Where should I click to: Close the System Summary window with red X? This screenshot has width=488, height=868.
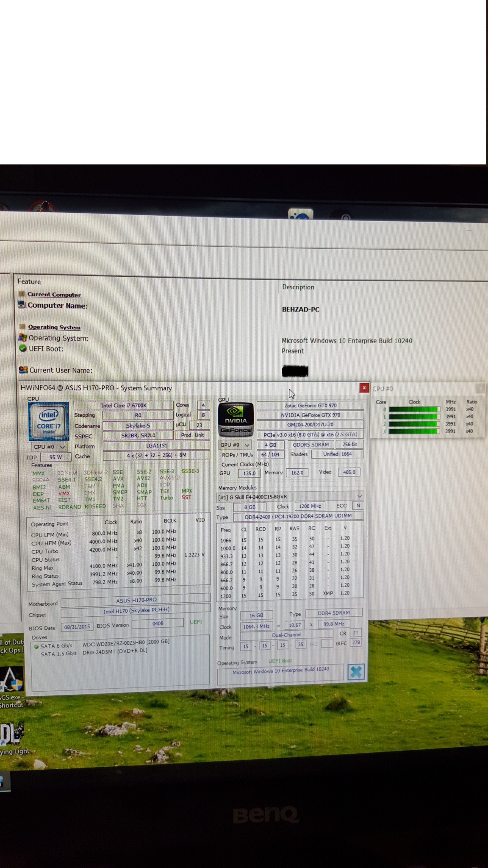click(x=364, y=388)
